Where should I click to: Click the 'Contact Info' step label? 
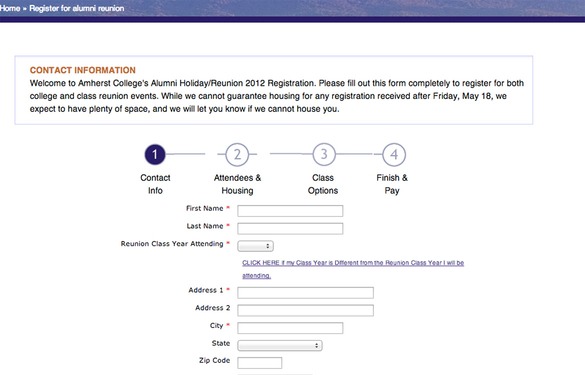pos(155,184)
